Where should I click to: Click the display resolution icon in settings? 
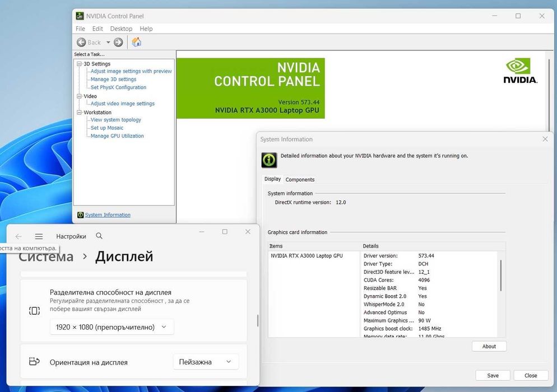pyautogui.click(x=34, y=311)
